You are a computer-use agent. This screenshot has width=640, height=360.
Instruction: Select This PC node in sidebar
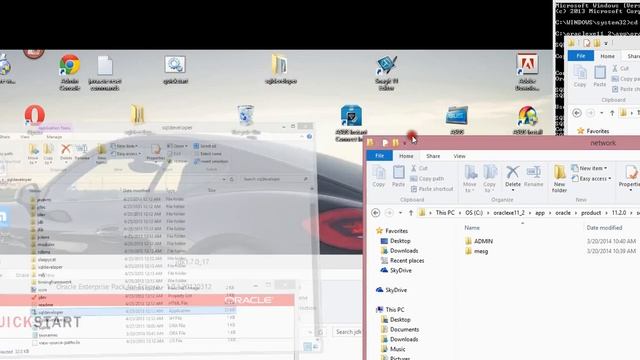tap(390, 309)
